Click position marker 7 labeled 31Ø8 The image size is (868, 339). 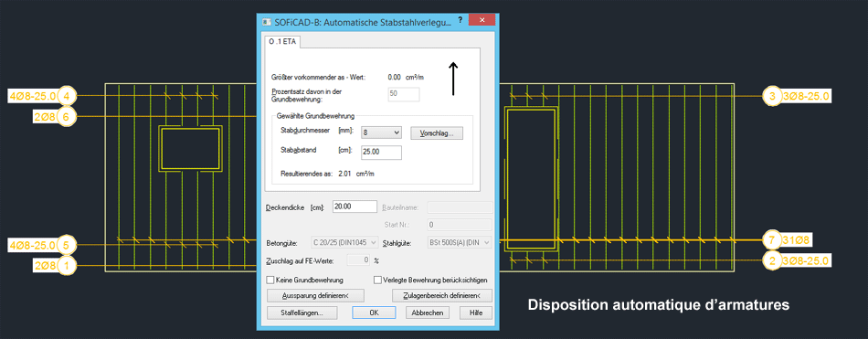(x=772, y=240)
